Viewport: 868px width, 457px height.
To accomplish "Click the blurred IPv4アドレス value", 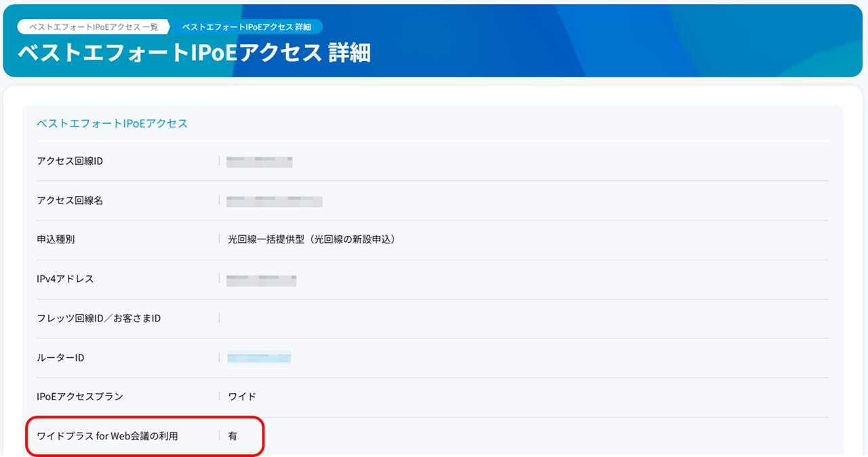I will click(x=262, y=279).
